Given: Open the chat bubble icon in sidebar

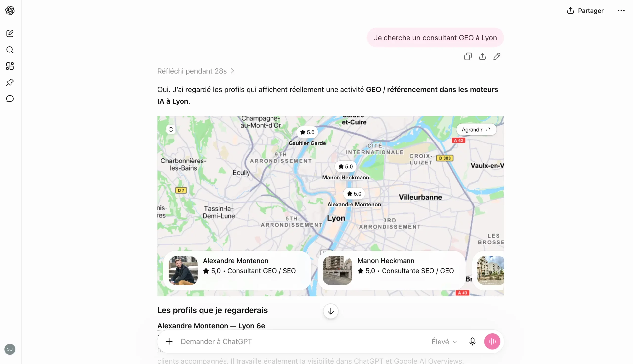Looking at the screenshot, I should click(10, 99).
